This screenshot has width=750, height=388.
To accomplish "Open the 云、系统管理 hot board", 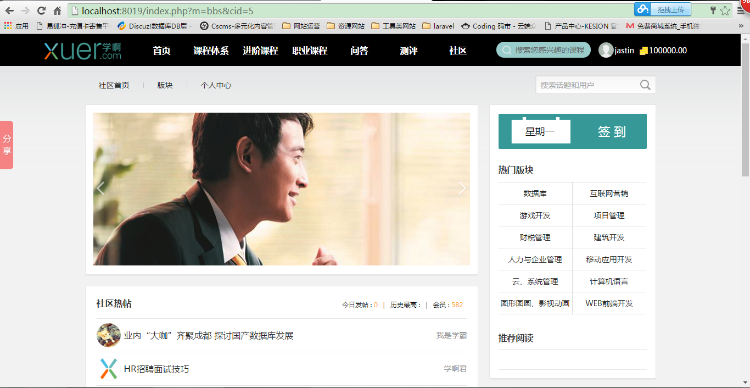I will [535, 282].
